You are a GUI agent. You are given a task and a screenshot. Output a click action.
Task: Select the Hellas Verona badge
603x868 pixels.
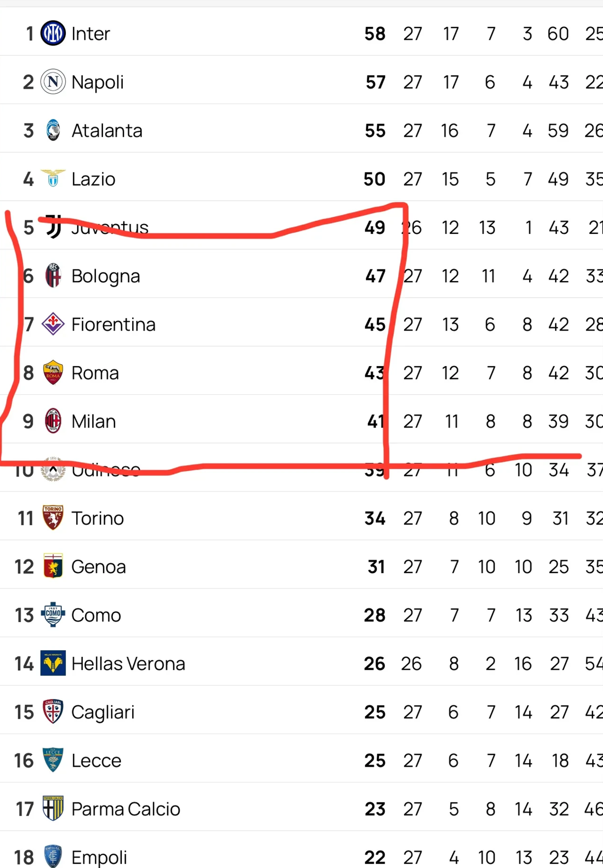(x=53, y=663)
